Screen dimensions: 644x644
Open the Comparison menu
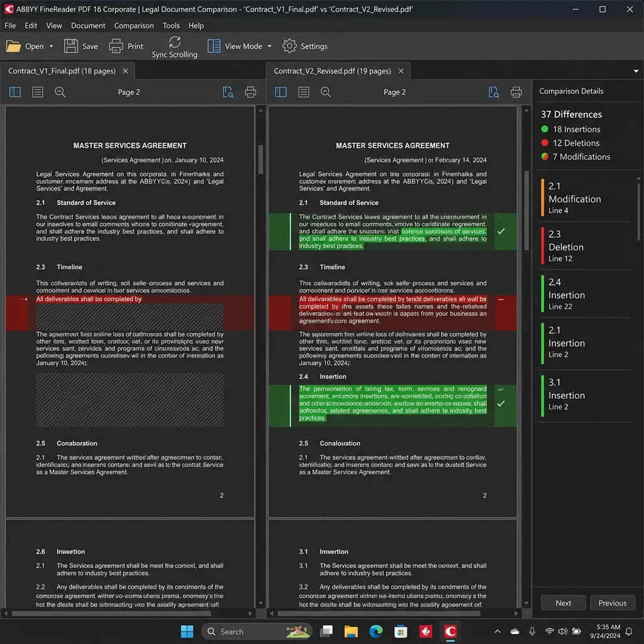click(134, 25)
